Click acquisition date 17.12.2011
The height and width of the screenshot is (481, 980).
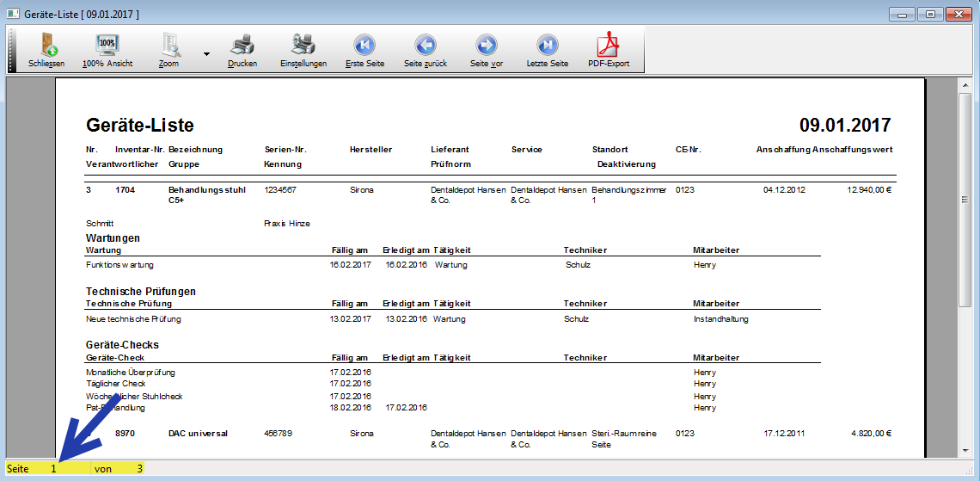(x=784, y=433)
